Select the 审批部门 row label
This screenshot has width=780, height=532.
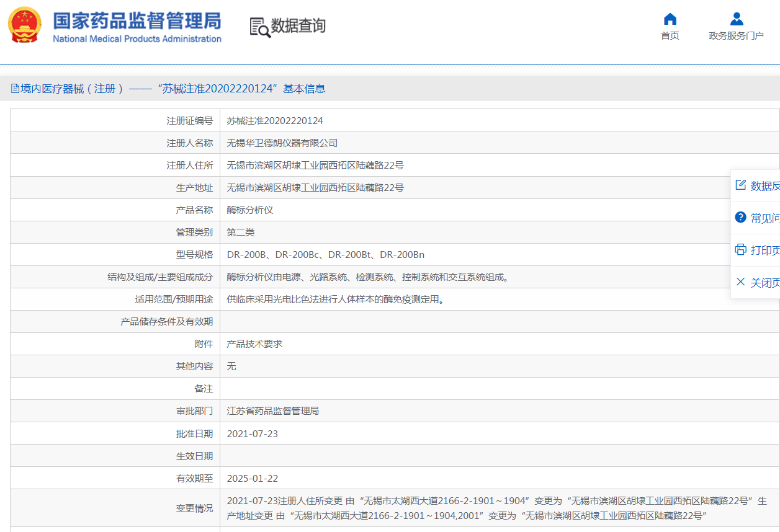tap(194, 411)
